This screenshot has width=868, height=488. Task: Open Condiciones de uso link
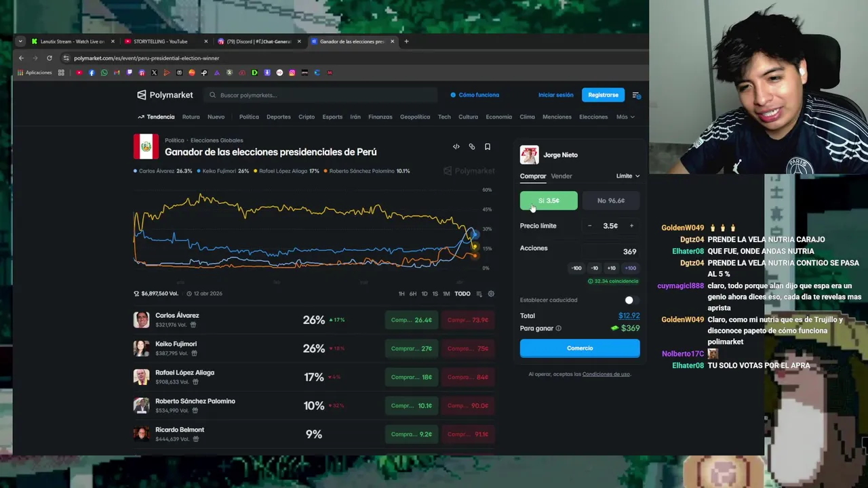pos(606,374)
